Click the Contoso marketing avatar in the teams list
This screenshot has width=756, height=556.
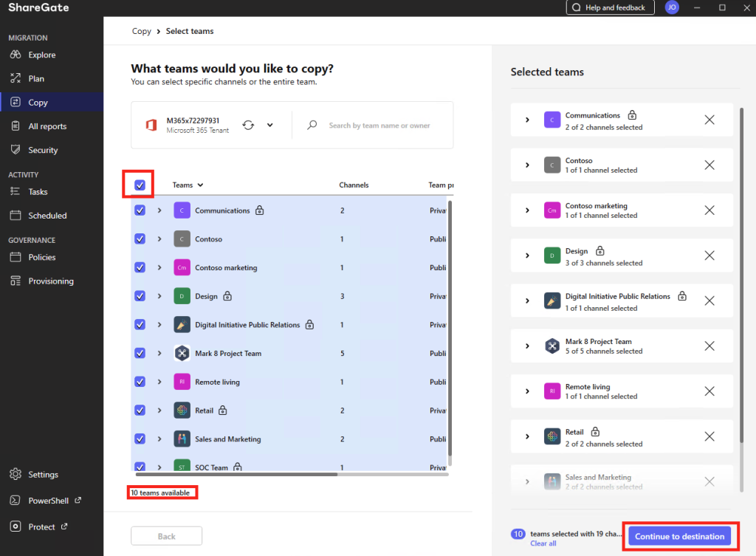[x=182, y=267]
